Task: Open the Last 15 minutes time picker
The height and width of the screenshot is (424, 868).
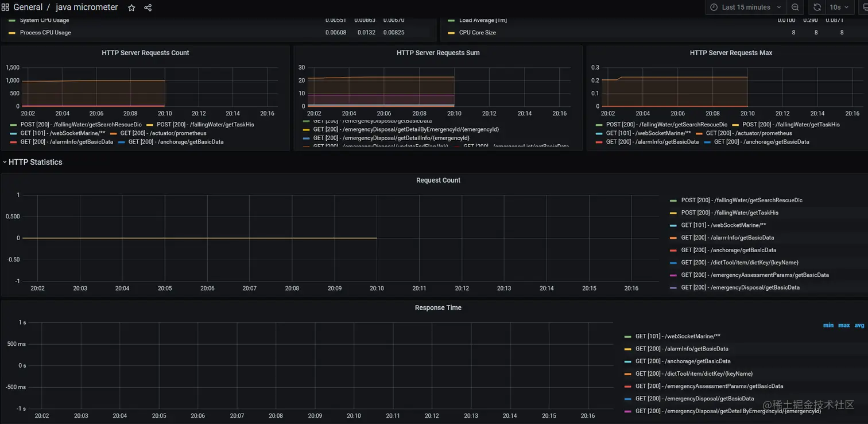Action: click(746, 7)
